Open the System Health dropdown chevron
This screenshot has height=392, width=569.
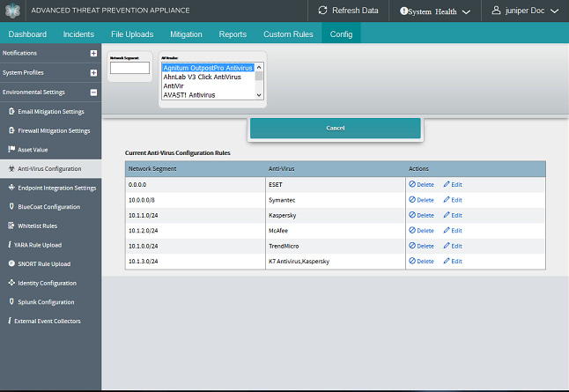pyautogui.click(x=466, y=12)
